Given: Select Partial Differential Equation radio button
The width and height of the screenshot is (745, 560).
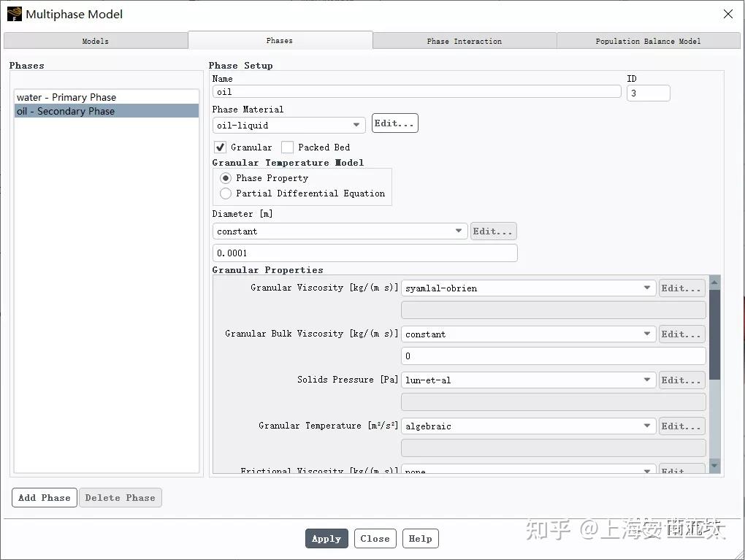Looking at the screenshot, I should coord(226,193).
